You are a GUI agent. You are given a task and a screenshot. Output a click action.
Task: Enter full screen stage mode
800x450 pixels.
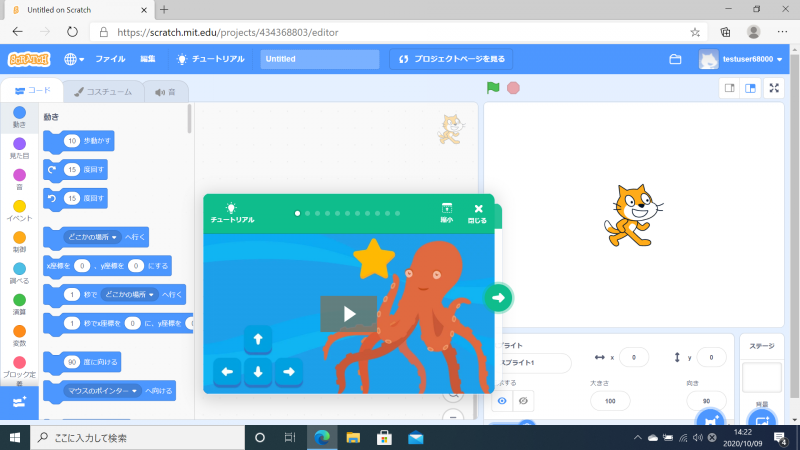point(774,88)
